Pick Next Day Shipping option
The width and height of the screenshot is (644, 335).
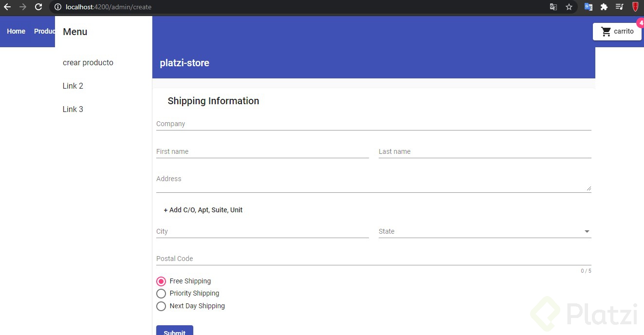click(x=161, y=306)
